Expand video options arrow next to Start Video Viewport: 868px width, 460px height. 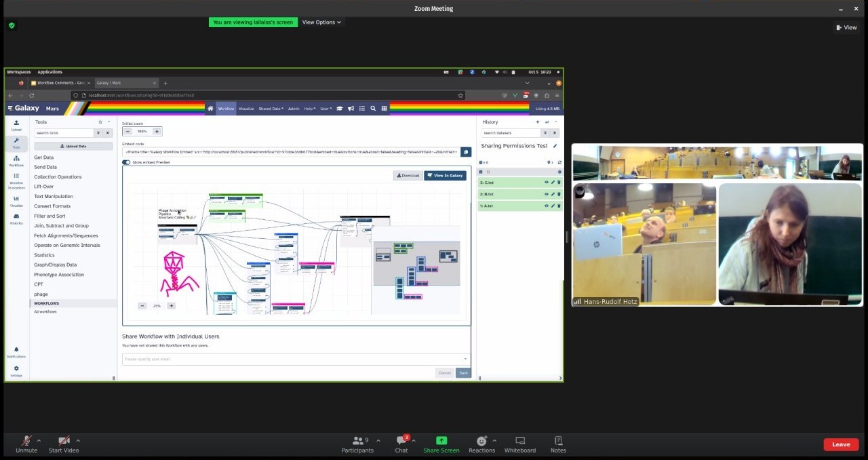[x=78, y=440]
